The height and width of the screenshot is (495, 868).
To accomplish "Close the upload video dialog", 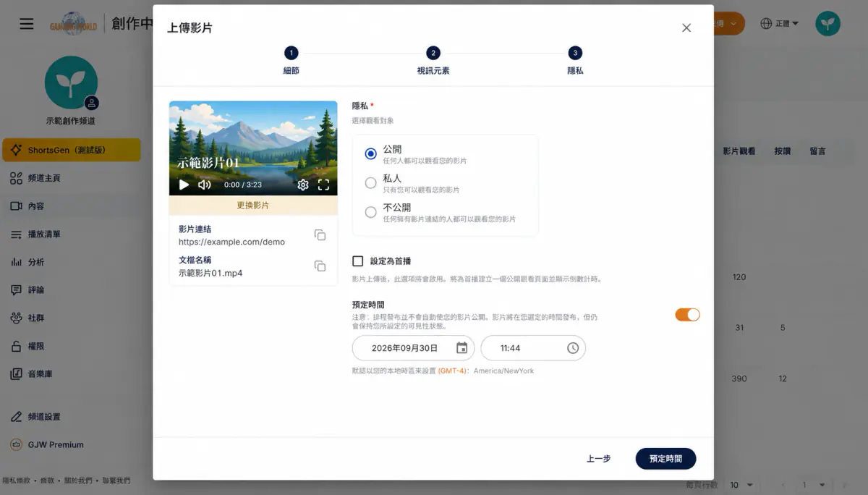I will click(686, 27).
